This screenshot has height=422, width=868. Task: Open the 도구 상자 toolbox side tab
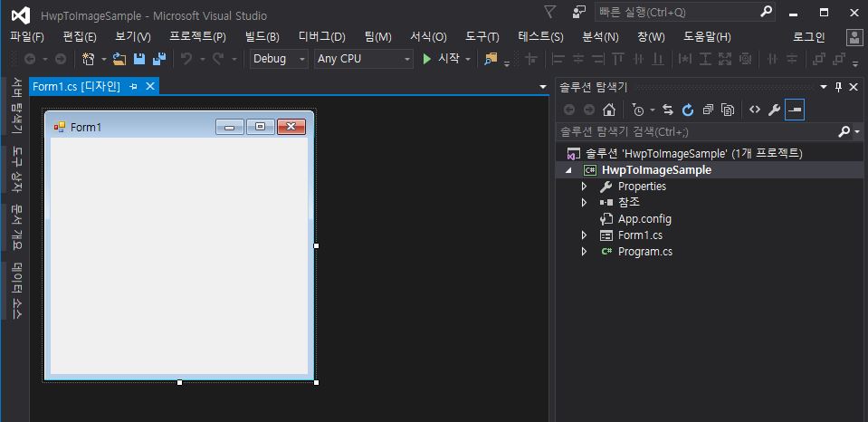click(x=16, y=169)
